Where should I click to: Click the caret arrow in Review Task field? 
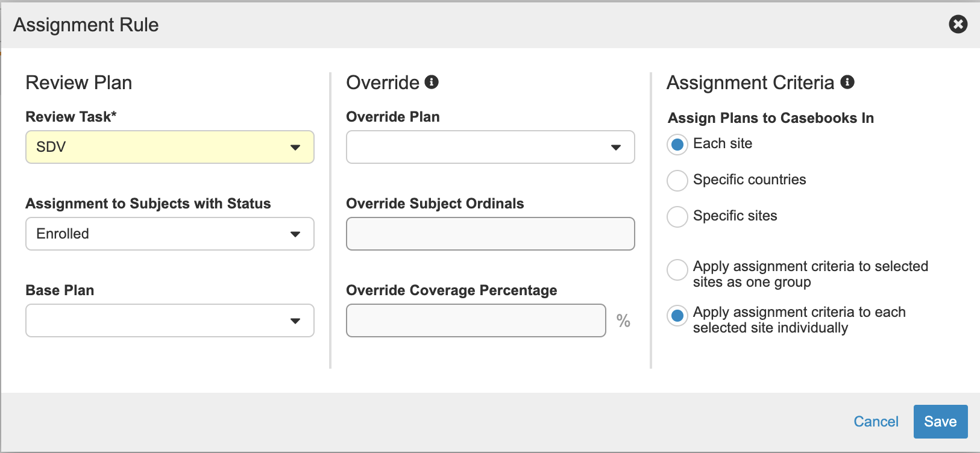(295, 148)
